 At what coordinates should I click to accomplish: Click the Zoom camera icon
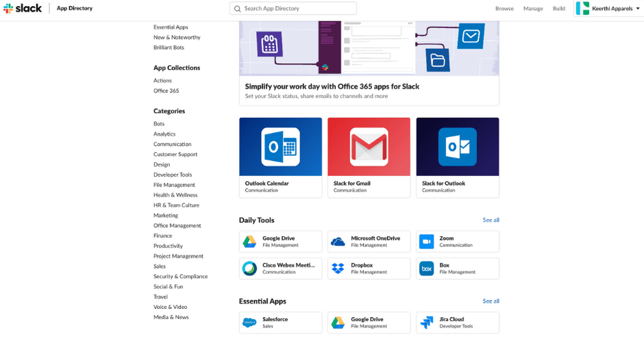pyautogui.click(x=426, y=242)
